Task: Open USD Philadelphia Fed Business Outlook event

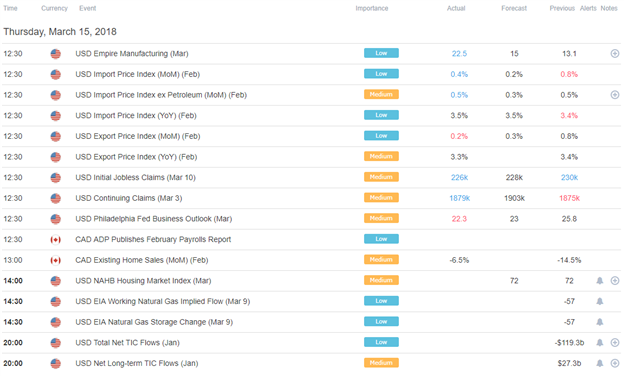Action: click(154, 219)
